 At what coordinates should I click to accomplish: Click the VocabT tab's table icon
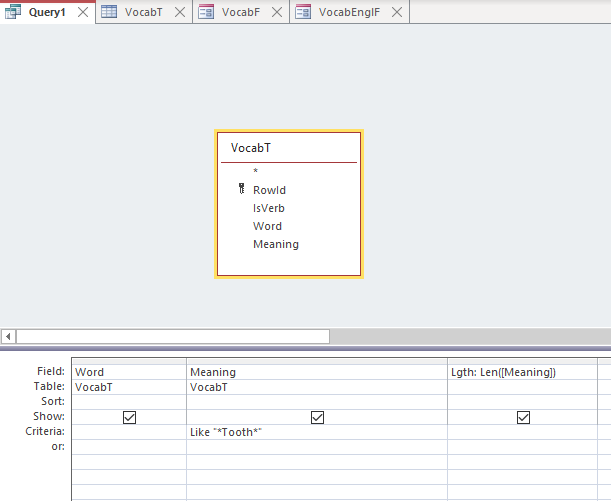(109, 12)
